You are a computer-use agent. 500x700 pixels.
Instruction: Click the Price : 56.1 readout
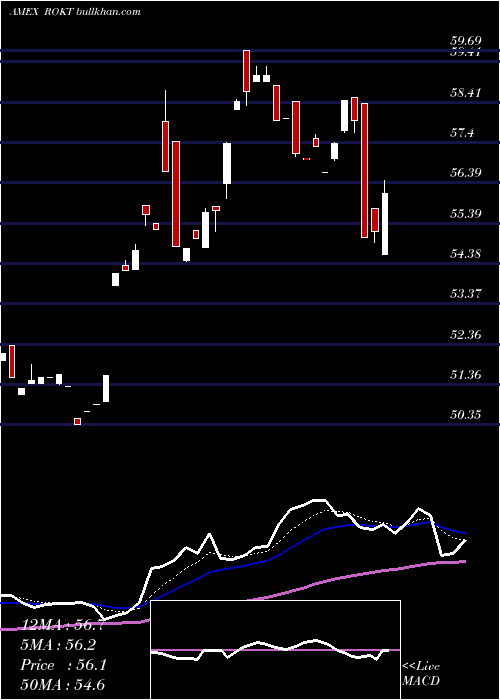(x=63, y=665)
